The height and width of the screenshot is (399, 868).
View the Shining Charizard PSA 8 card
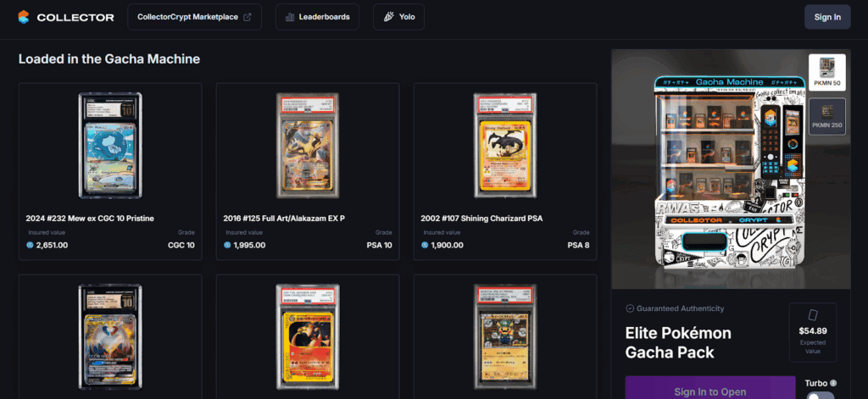(x=505, y=172)
